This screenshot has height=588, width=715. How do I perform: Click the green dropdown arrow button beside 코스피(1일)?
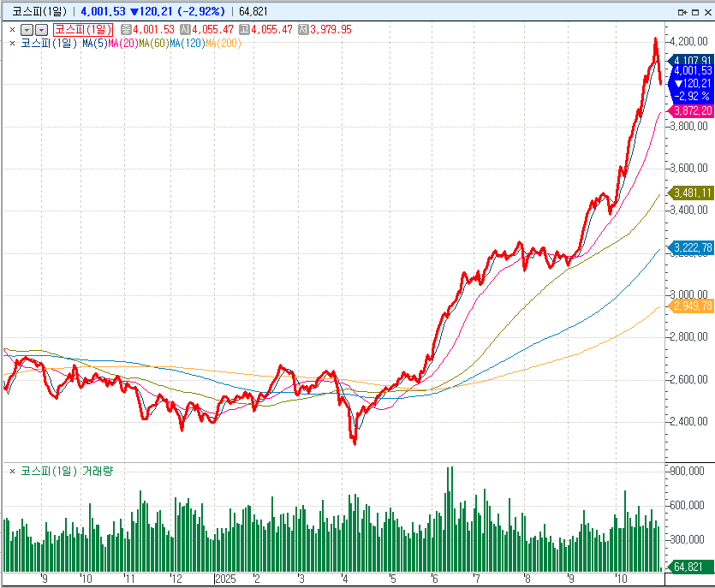tap(27, 29)
